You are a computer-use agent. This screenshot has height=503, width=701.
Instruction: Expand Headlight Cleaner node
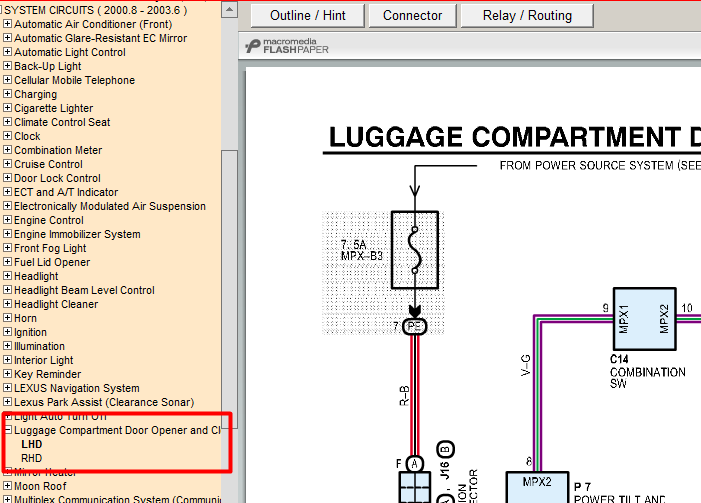7,304
